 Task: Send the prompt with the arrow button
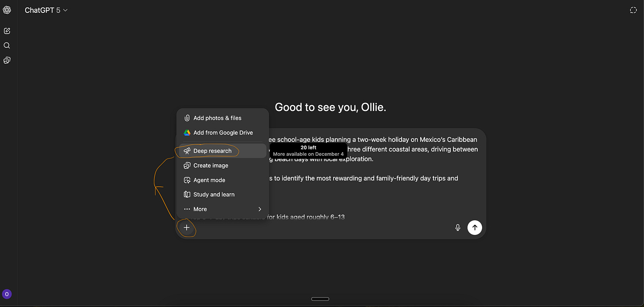click(475, 228)
